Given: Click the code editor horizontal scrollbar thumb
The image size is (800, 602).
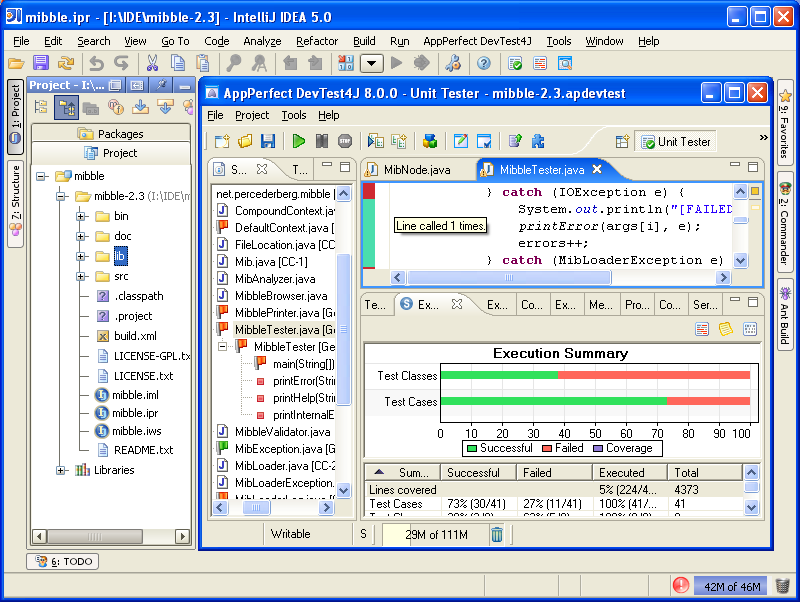Looking at the screenshot, I should (509, 278).
